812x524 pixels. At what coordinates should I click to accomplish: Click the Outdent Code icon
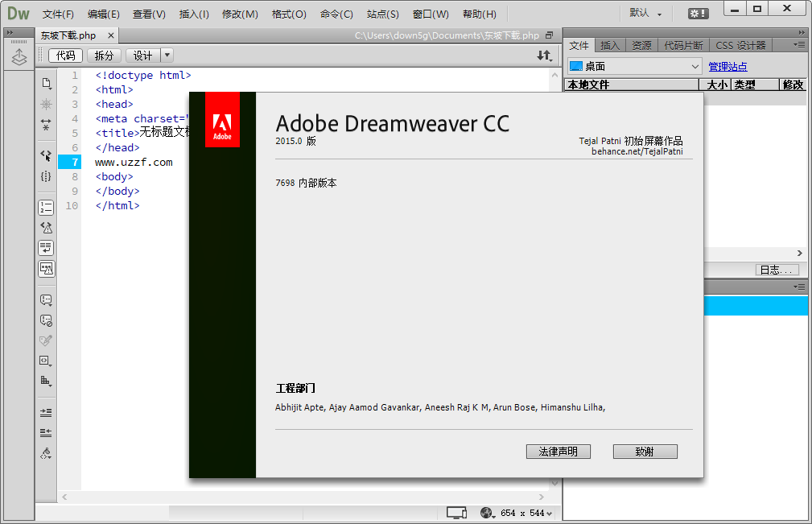coord(46,433)
